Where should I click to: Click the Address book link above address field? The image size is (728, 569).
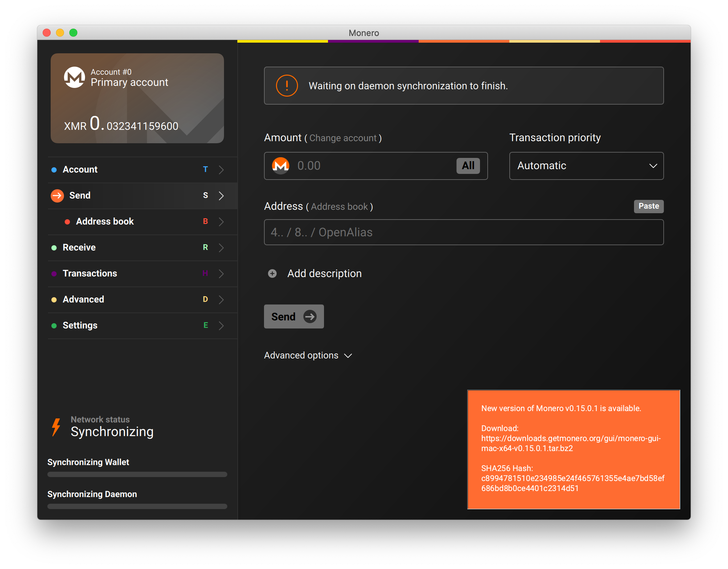pyautogui.click(x=339, y=207)
